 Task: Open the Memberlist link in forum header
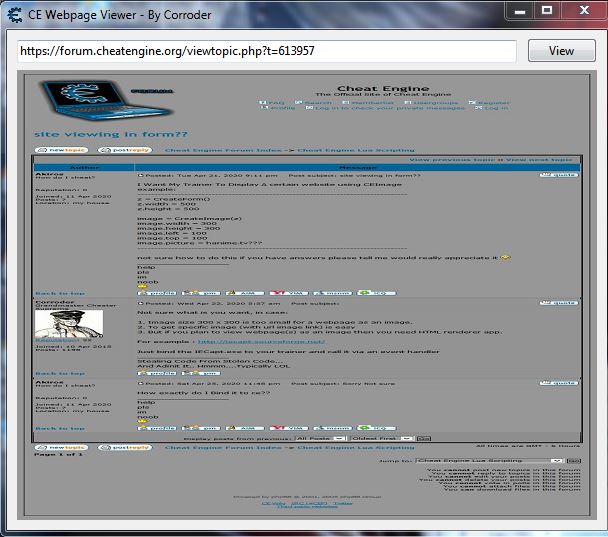368,103
